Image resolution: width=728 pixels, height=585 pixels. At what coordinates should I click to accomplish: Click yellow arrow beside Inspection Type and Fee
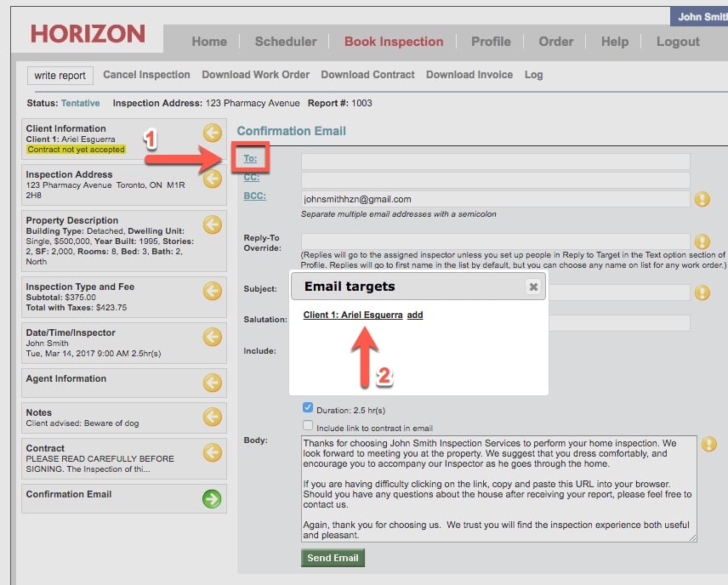[212, 291]
